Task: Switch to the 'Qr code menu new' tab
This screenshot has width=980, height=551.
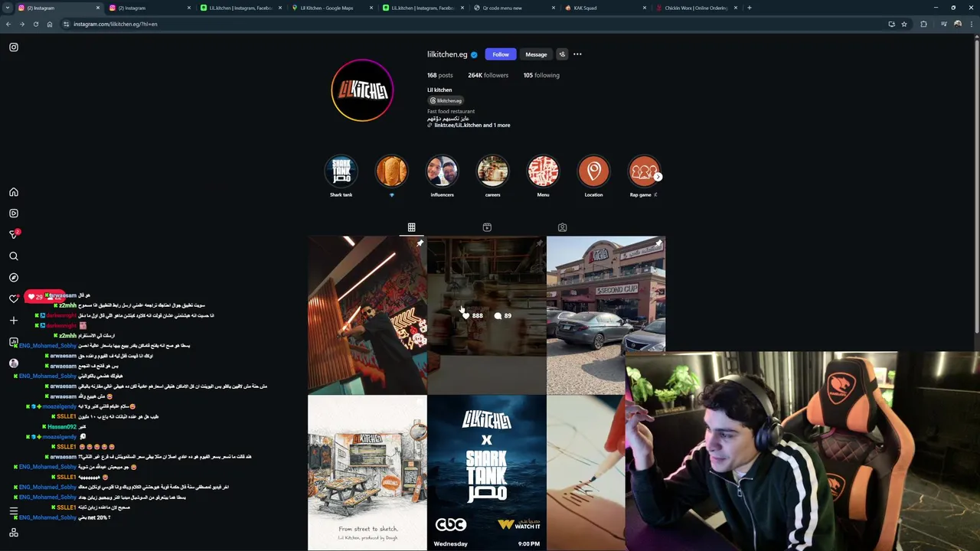Action: point(514,8)
